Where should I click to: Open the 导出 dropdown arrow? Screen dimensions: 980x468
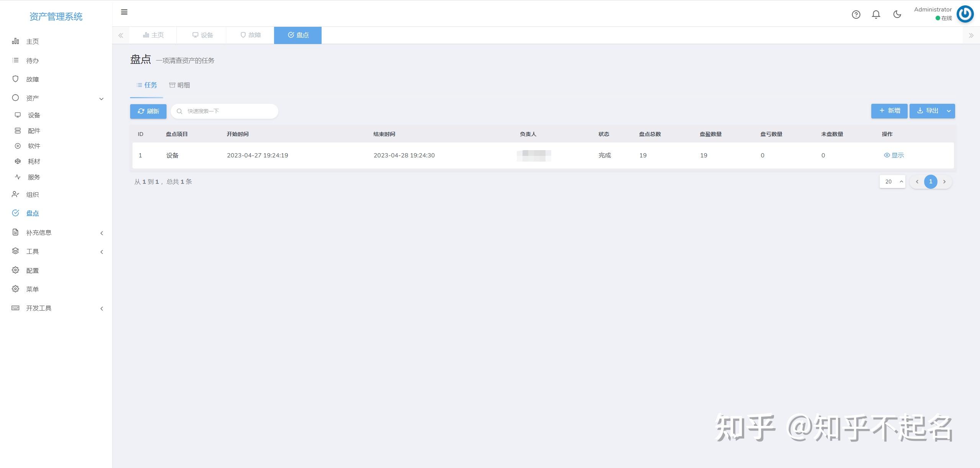click(x=949, y=111)
